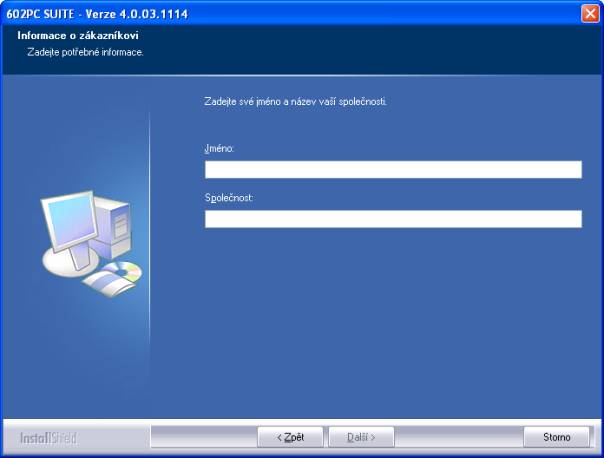
Task: Click the monitor screen in the setup illustration
Action: 71,223
